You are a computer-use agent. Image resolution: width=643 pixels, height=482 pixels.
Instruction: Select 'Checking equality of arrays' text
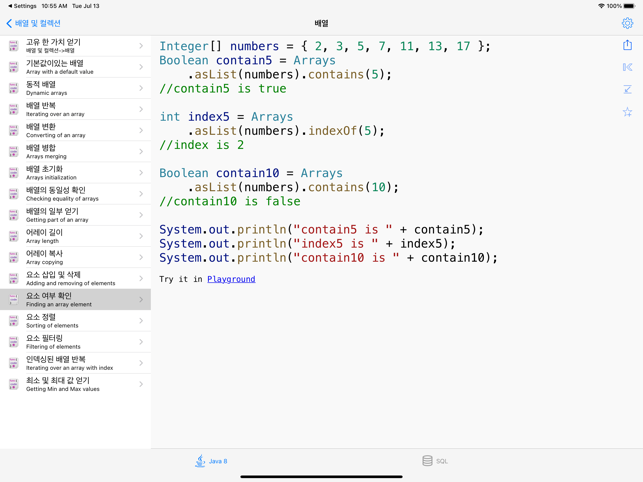pyautogui.click(x=62, y=199)
